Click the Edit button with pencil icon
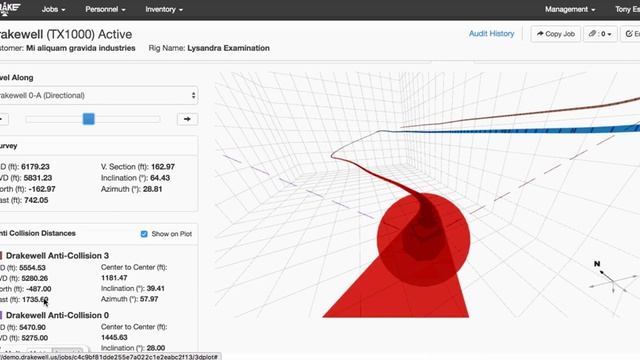The image size is (640, 360). pos(631,34)
